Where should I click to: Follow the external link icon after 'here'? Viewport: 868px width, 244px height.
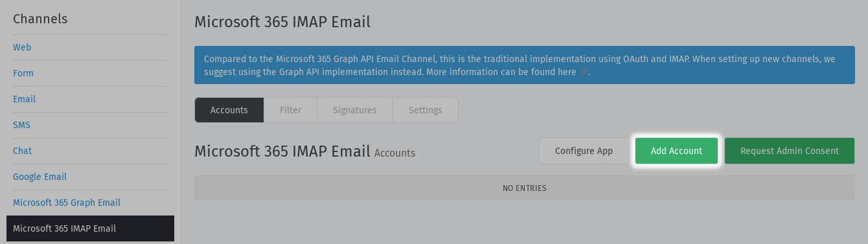click(x=584, y=72)
